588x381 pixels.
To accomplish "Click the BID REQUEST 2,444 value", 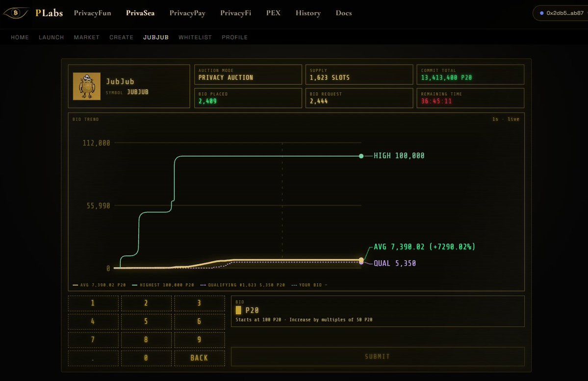I will point(319,101).
